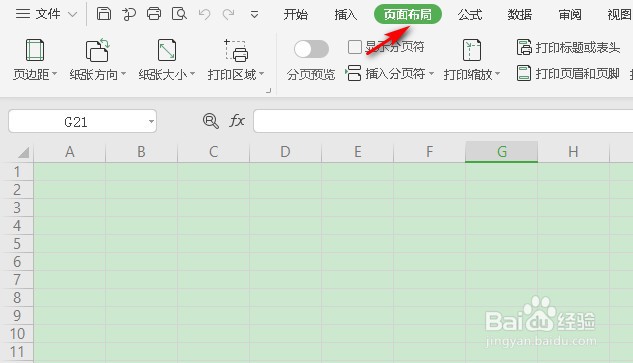Screen dimensions: 633x363
Task: Open the 审阅 tab
Action: [x=570, y=15]
